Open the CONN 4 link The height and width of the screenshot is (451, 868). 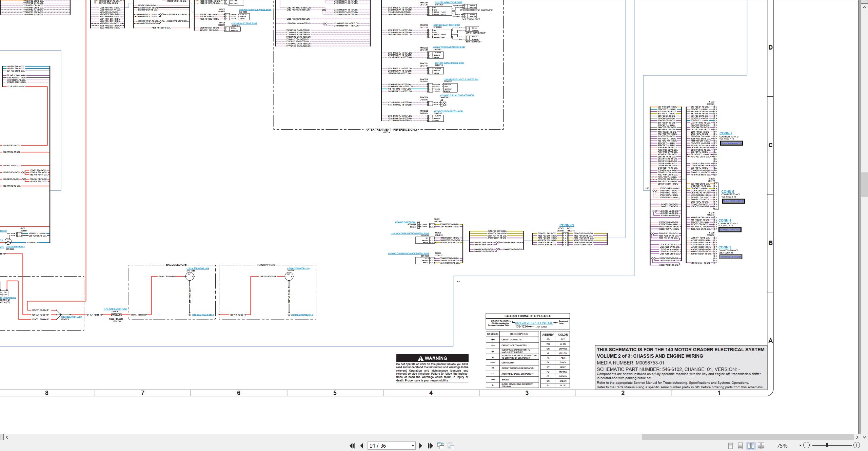[x=725, y=221]
